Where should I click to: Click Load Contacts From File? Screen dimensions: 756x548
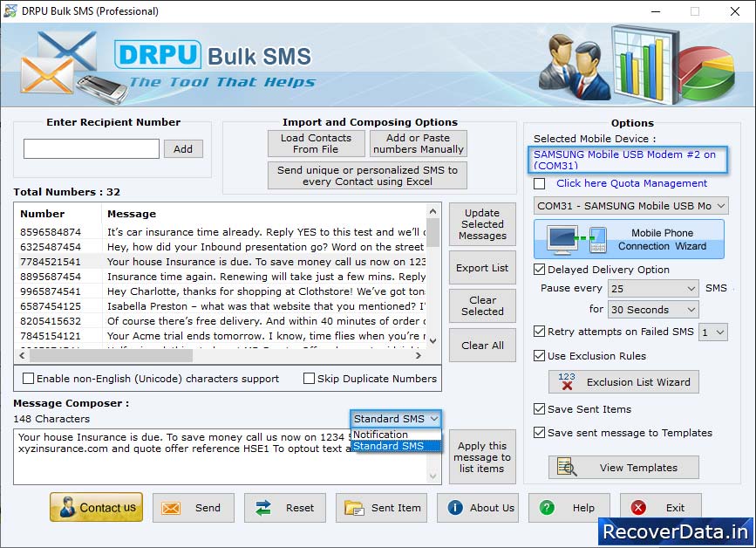pos(317,143)
